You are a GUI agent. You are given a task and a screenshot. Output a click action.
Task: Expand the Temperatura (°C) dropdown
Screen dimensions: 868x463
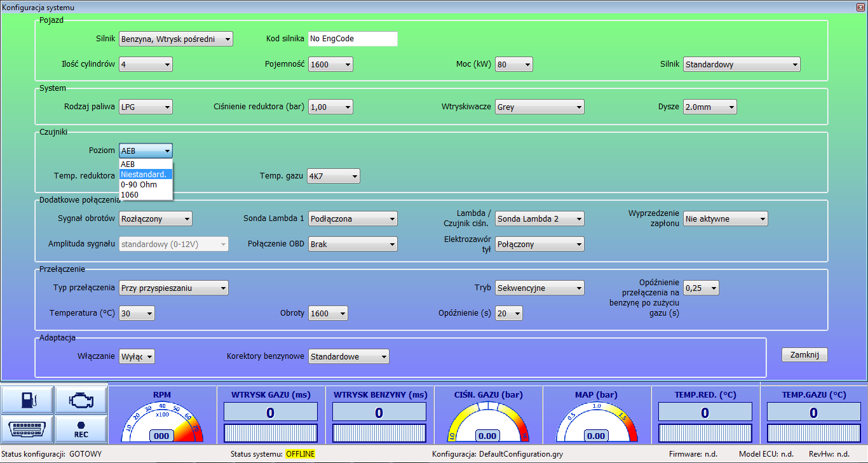coord(137,313)
